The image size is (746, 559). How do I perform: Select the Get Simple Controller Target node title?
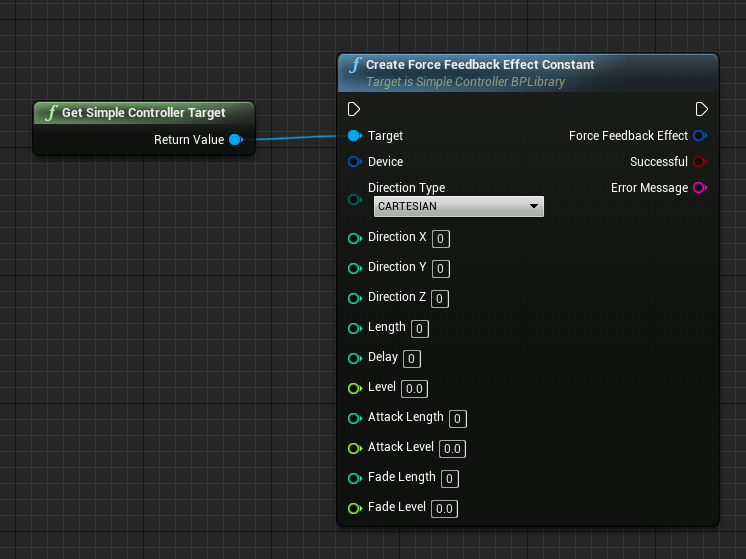pos(143,113)
